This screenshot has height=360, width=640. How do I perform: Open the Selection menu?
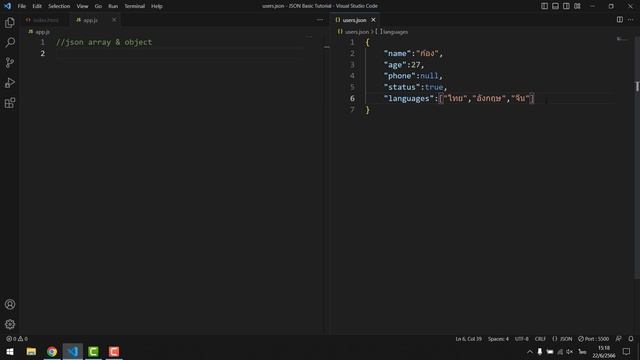pos(59,6)
